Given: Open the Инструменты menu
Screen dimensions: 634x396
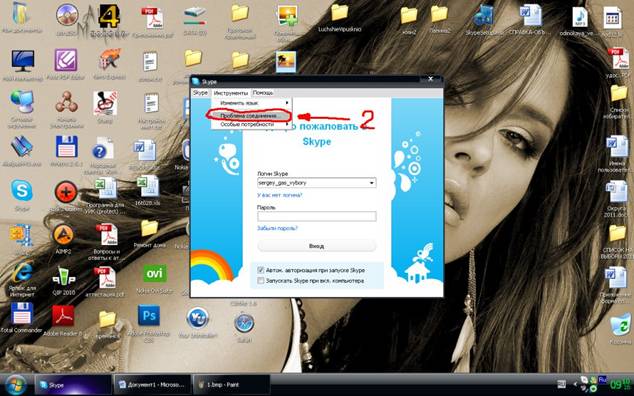Looking at the screenshot, I should click(230, 93).
